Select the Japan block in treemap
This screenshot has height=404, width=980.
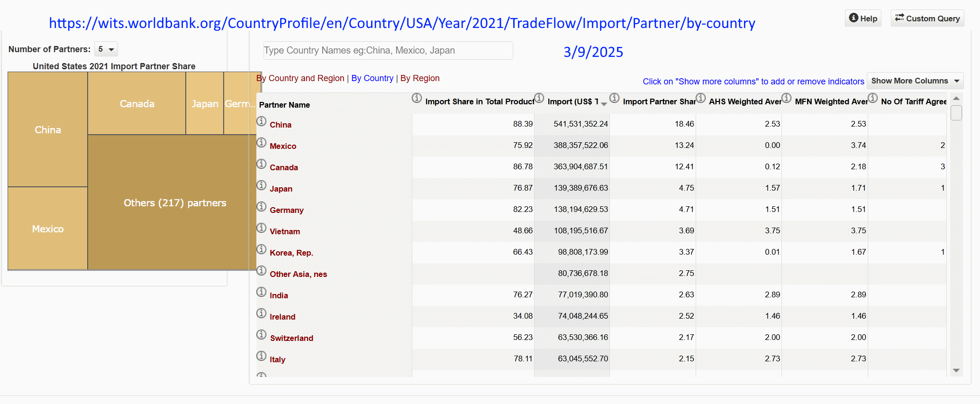click(x=205, y=103)
